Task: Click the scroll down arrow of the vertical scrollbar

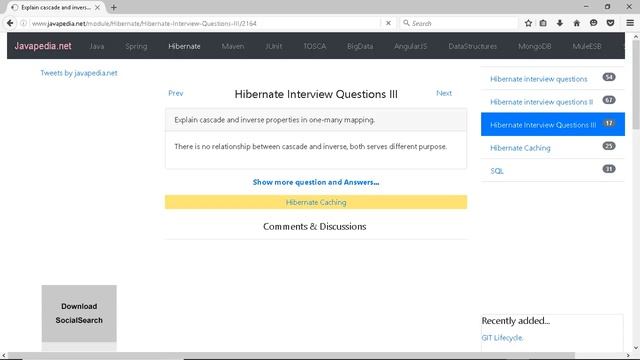Action: click(x=636, y=348)
